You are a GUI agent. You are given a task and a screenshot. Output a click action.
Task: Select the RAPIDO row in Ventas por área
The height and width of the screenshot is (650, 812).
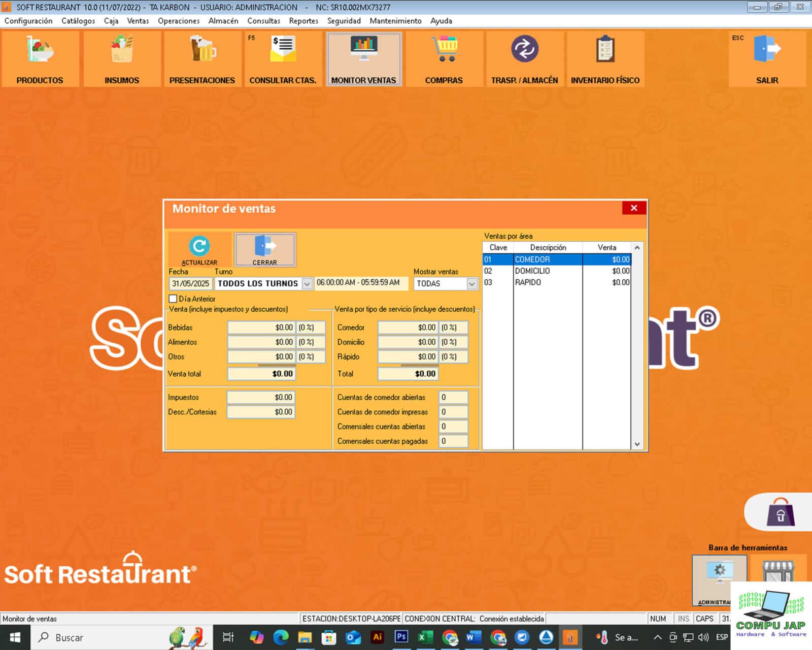click(x=557, y=282)
